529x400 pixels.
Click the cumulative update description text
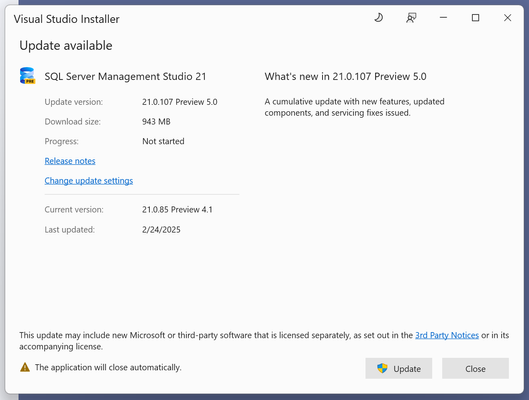tap(354, 107)
